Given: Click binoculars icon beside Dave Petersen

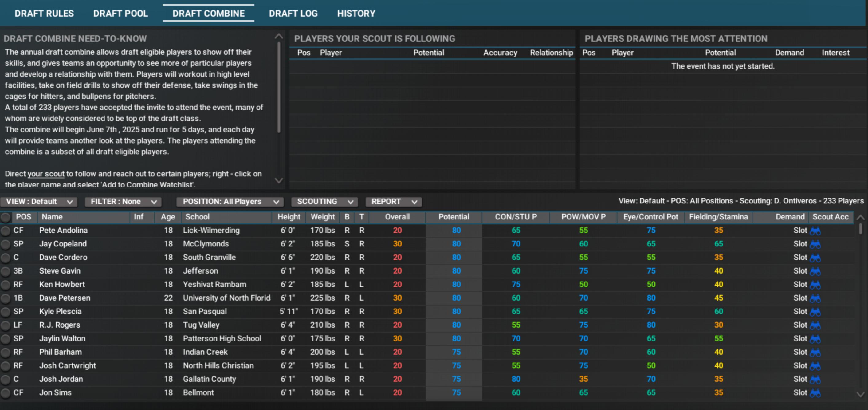Looking at the screenshot, I should coord(815,298).
